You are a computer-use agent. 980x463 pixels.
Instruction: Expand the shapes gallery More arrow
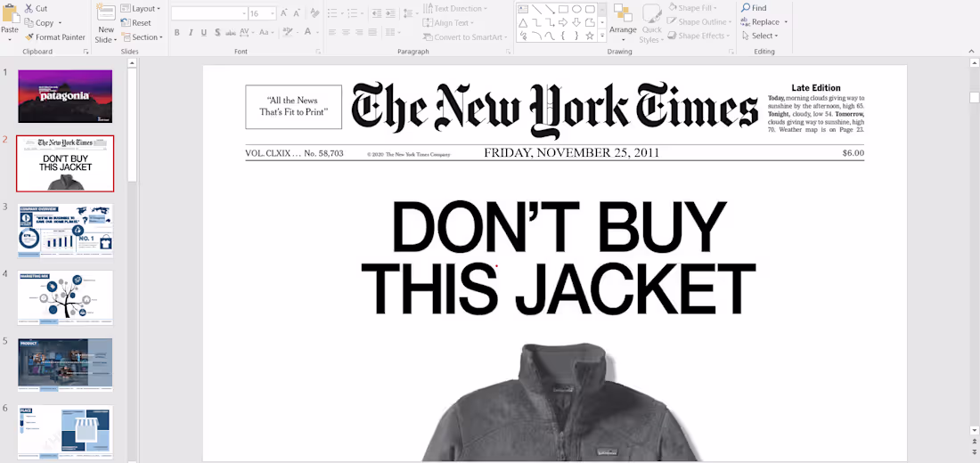pos(602,37)
